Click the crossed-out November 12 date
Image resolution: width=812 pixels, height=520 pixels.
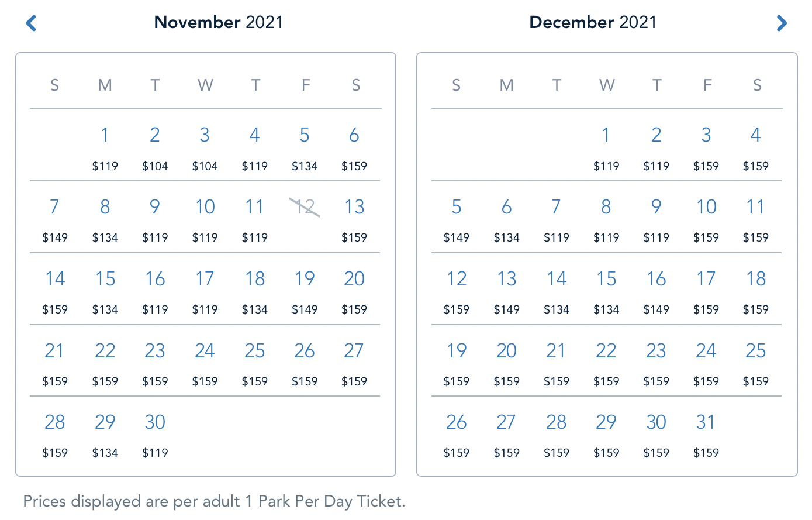[305, 208]
